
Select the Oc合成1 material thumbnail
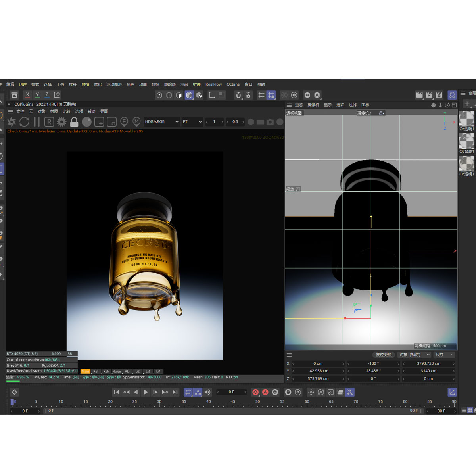click(466, 141)
